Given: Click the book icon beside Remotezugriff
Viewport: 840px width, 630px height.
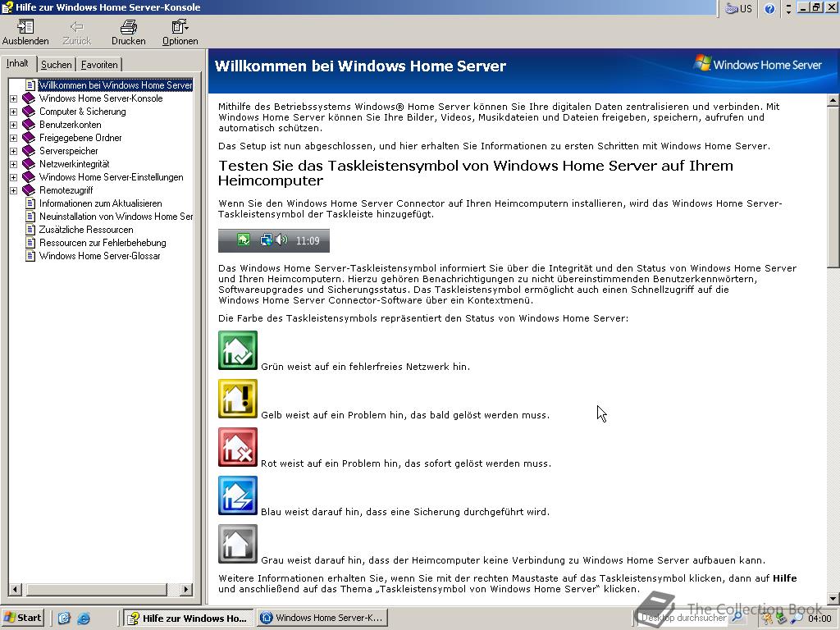Looking at the screenshot, I should pyautogui.click(x=29, y=190).
